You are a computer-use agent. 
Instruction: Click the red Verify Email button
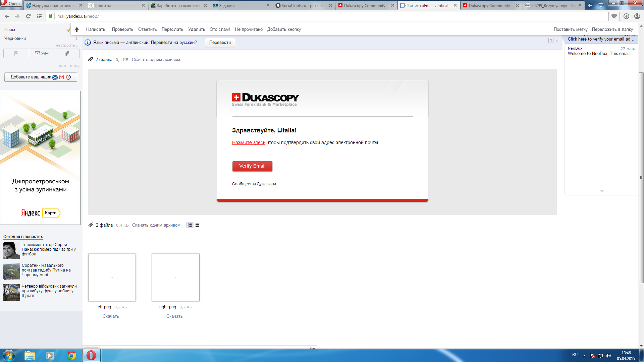click(252, 166)
